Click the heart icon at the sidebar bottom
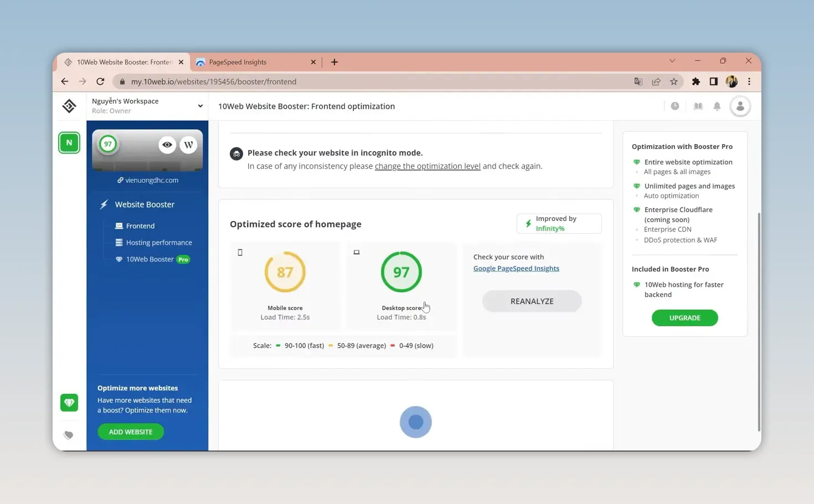 point(69,435)
